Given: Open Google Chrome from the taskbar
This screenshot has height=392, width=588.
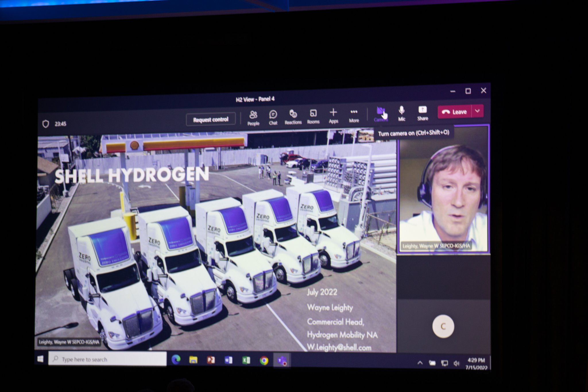Looking at the screenshot, I should tap(264, 360).
